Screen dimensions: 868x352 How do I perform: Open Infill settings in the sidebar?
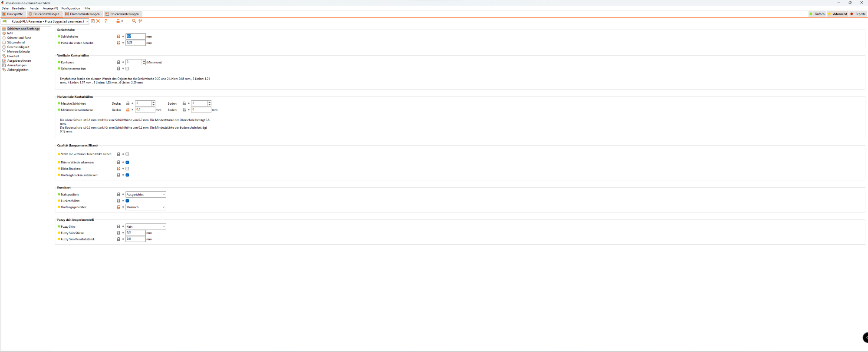point(10,33)
